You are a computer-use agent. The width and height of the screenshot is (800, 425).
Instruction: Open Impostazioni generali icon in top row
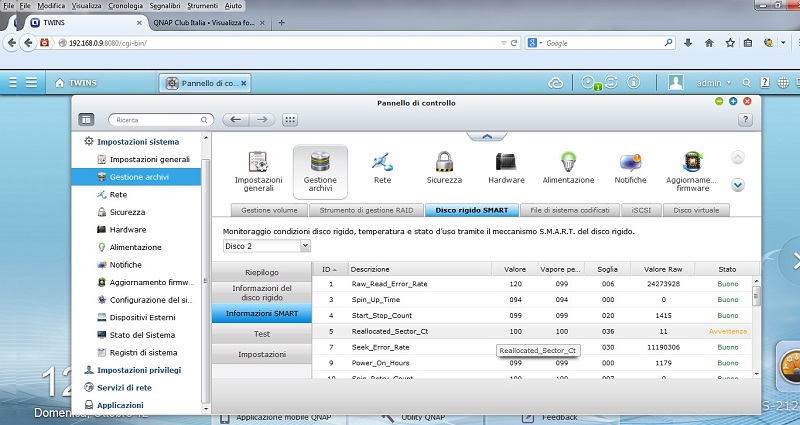(x=258, y=162)
